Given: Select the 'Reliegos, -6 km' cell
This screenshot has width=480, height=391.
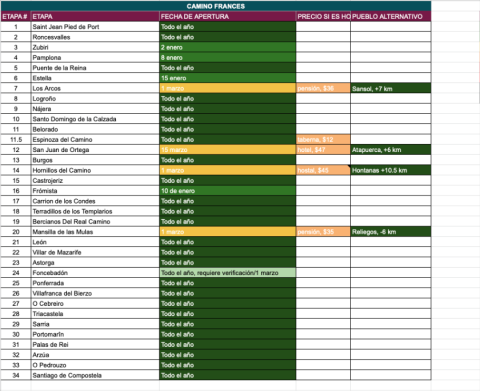Looking at the screenshot, I should tap(391, 232).
